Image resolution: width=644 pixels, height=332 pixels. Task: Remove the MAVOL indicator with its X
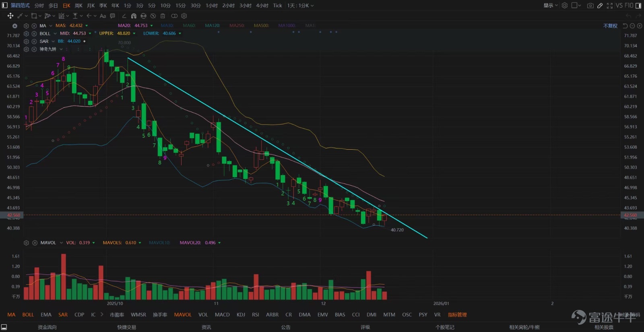click(x=35, y=243)
